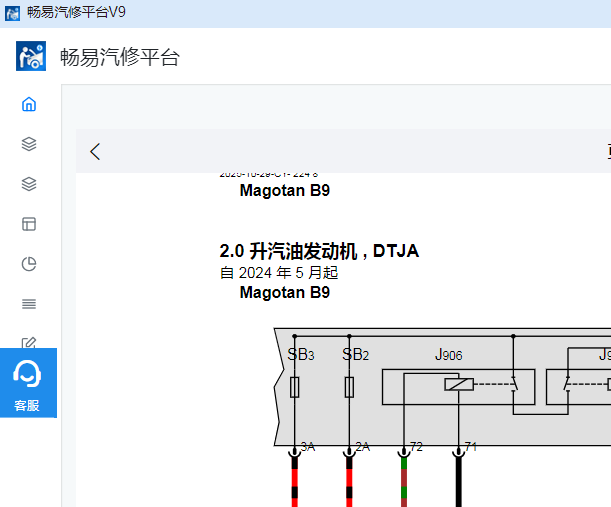Click the app icon in the title bar

coord(12,13)
